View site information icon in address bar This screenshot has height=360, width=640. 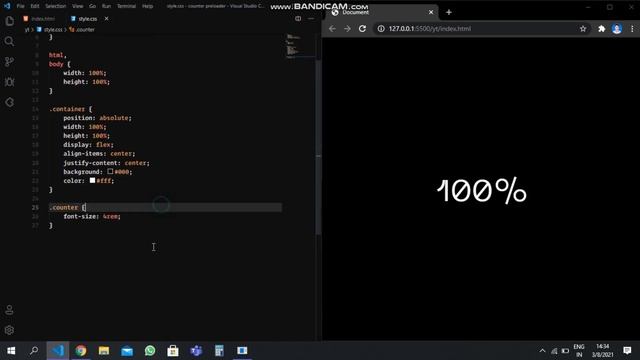(x=381, y=29)
